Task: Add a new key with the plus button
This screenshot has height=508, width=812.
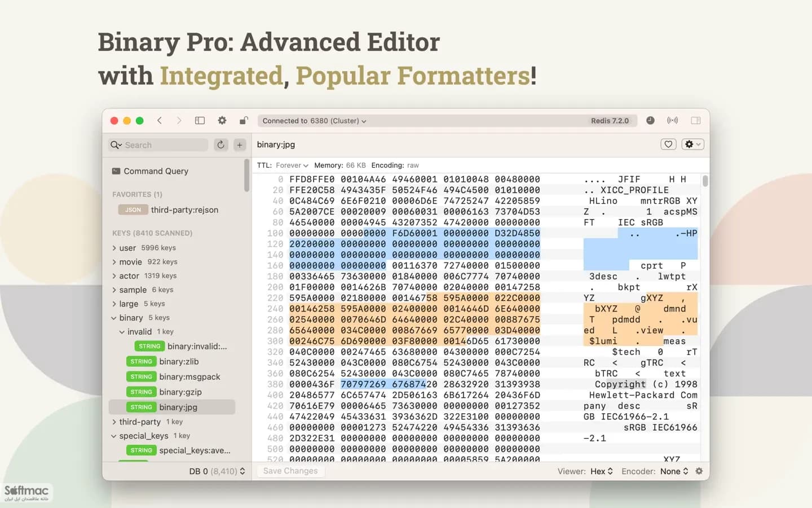Action: [x=240, y=145]
